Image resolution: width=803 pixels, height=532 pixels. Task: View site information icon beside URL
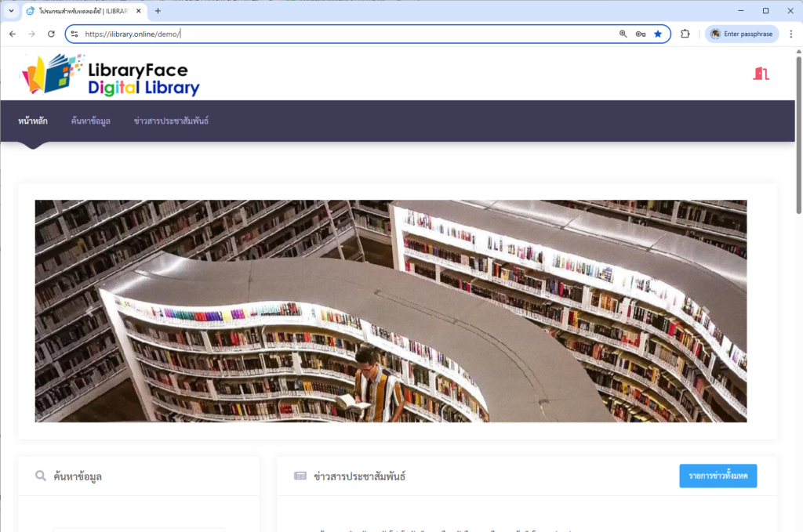point(75,34)
